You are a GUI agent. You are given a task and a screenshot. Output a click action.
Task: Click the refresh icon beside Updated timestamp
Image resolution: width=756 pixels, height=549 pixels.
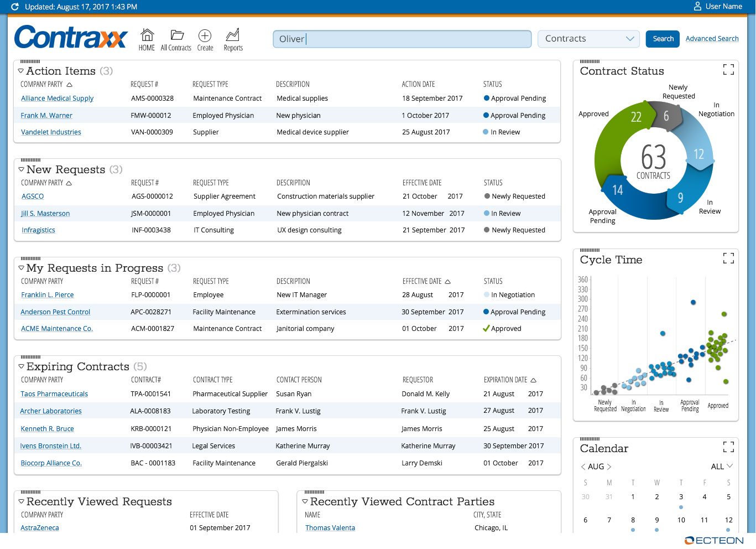[x=15, y=7]
